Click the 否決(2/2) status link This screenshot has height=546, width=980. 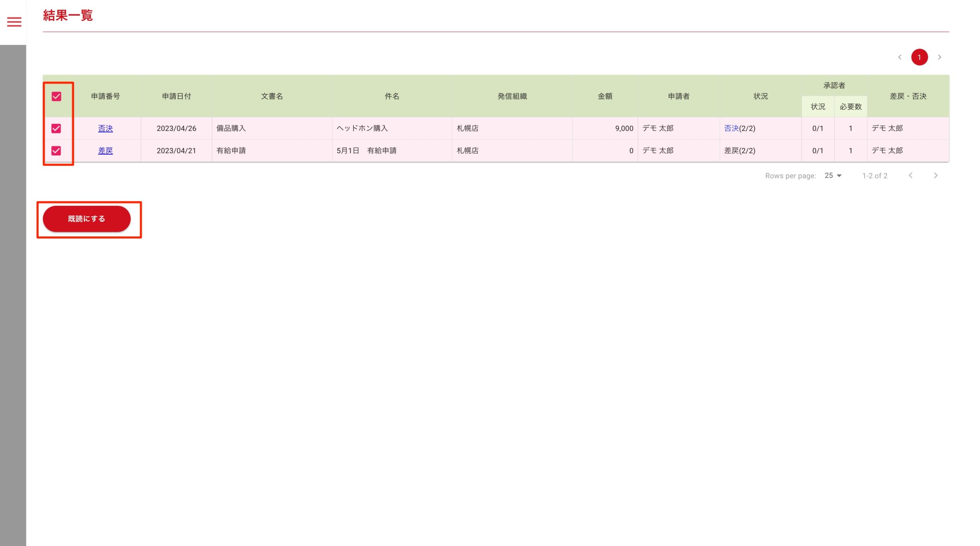point(731,129)
